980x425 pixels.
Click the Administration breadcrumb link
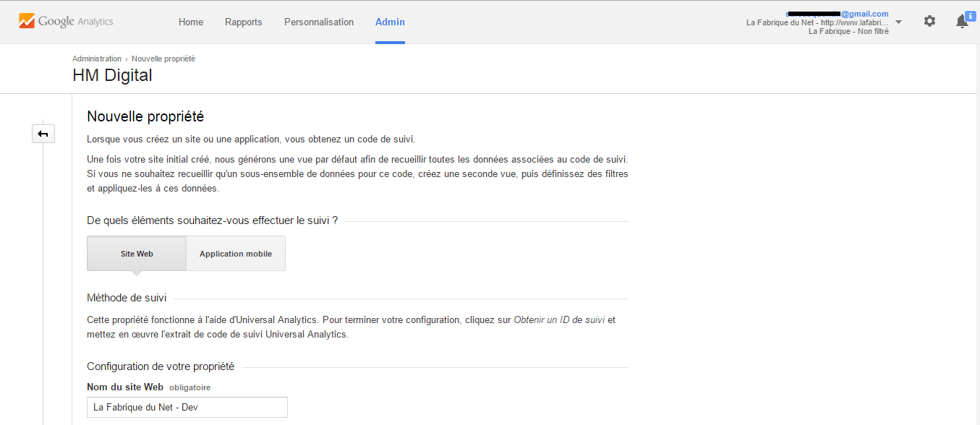(x=97, y=59)
